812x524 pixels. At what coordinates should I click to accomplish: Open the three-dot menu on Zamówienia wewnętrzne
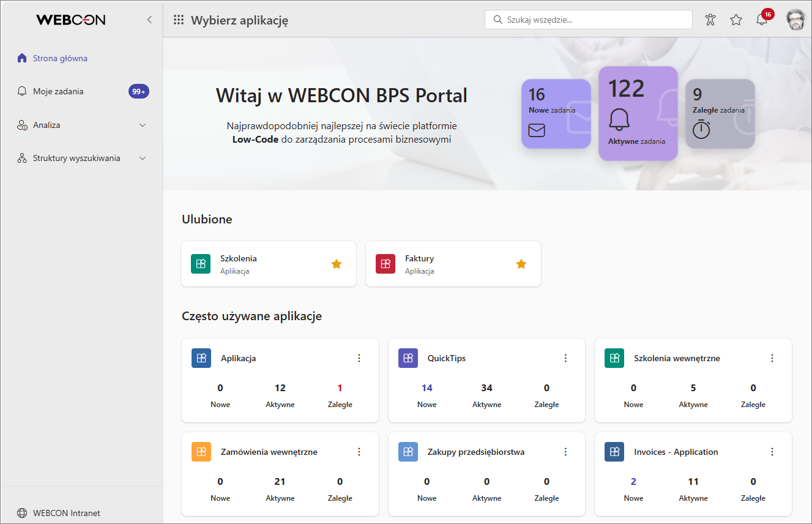tap(359, 452)
